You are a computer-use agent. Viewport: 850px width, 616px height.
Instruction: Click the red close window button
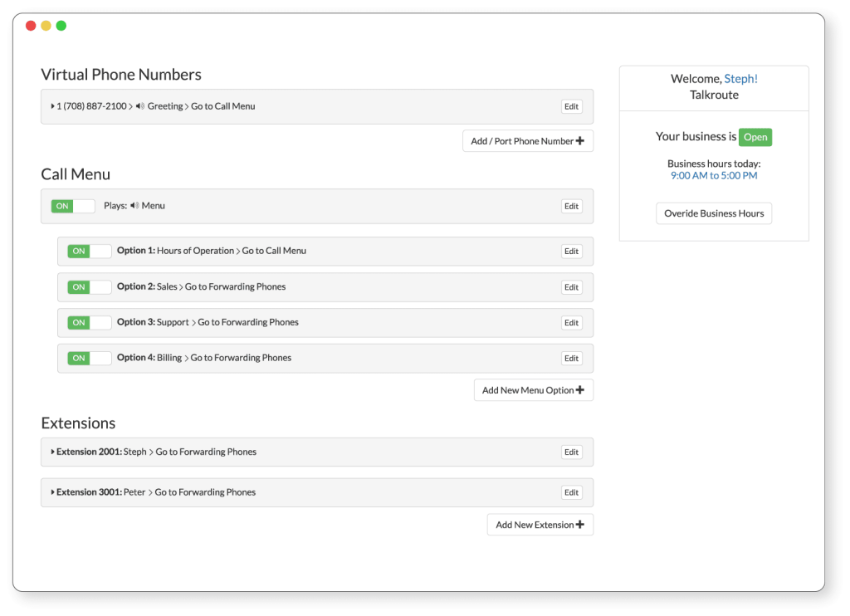31,26
